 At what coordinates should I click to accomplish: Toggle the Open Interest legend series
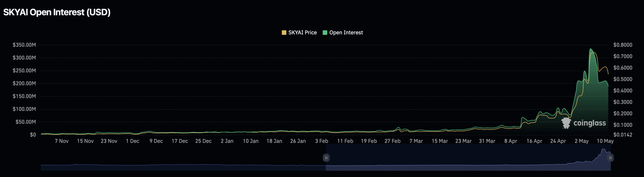point(343,33)
